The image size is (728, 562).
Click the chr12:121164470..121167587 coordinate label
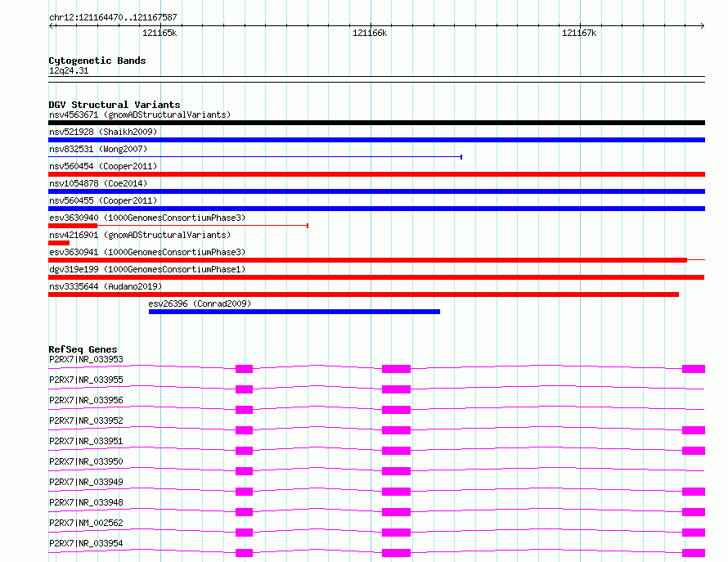point(113,17)
